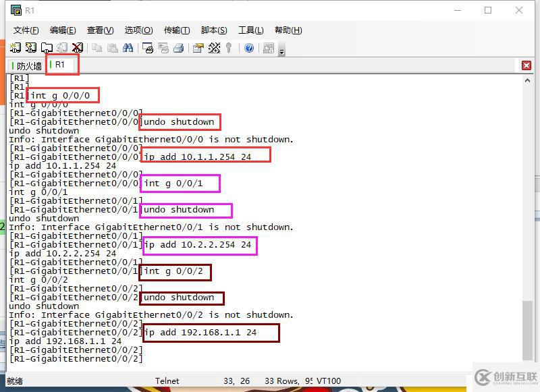The height and width of the screenshot is (392, 540).
Task: Click the 就绪 status bar text
Action: click(x=14, y=381)
